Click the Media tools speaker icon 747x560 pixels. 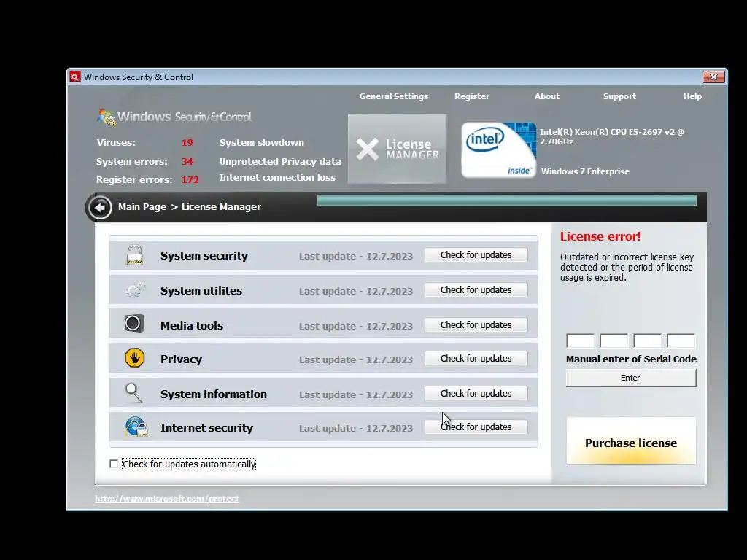click(134, 323)
